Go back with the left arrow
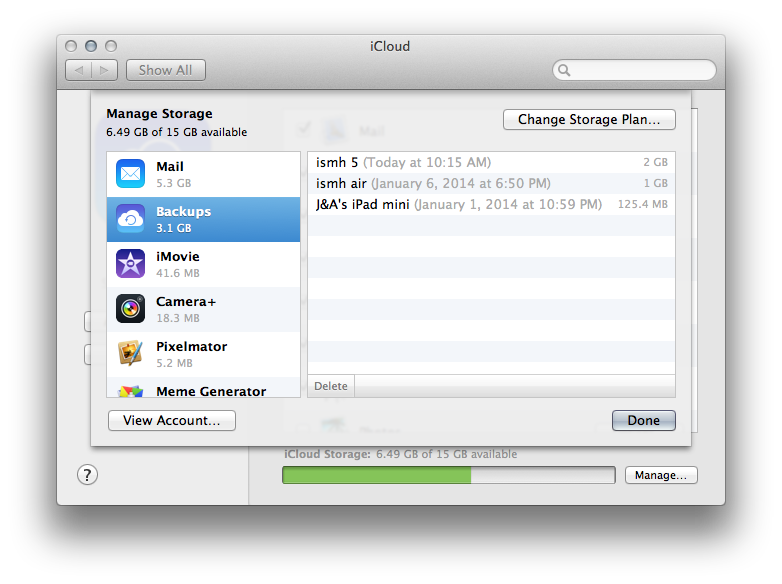This screenshot has height=584, width=782. point(79,70)
